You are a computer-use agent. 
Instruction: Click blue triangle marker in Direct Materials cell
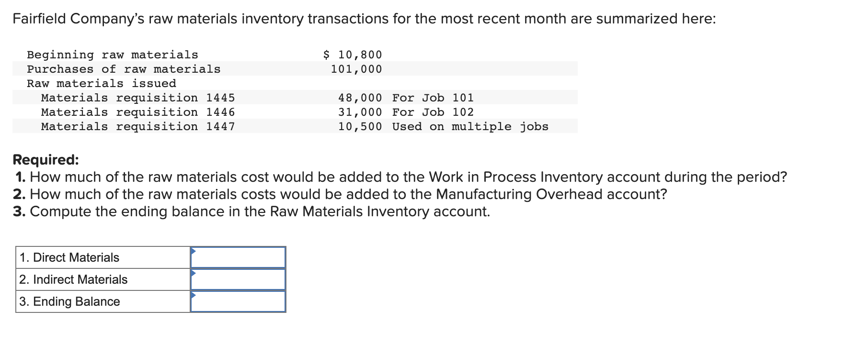click(193, 251)
